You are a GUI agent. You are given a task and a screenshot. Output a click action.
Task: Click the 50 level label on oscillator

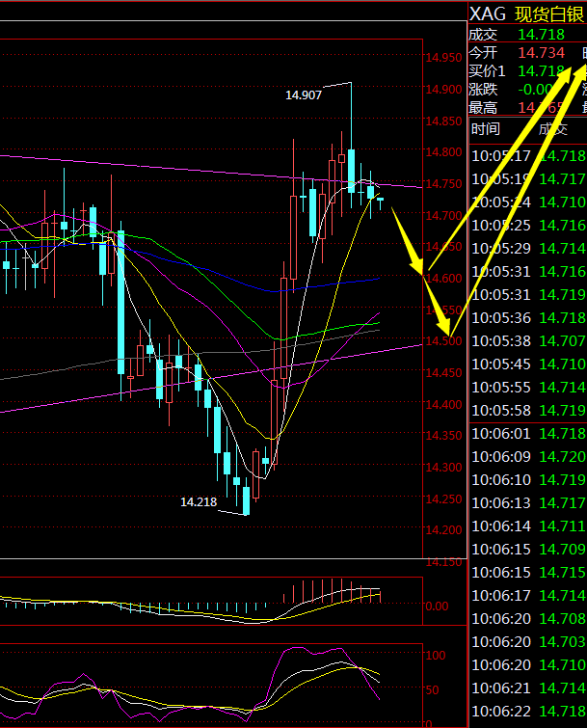click(433, 690)
